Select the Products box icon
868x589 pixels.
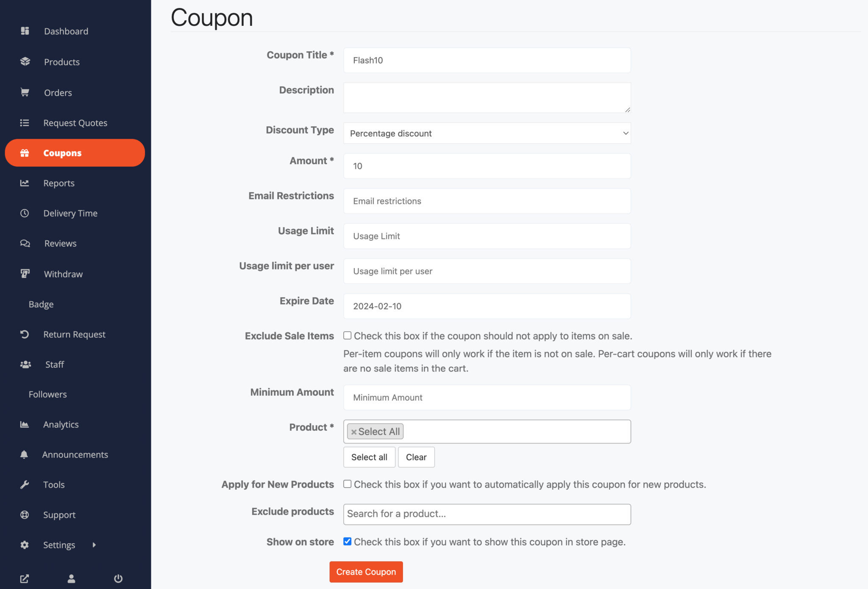click(x=25, y=61)
